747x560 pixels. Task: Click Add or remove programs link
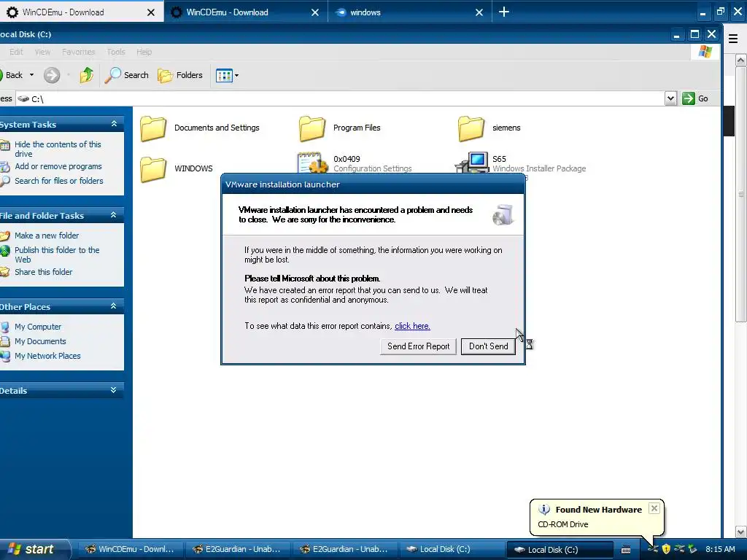tap(58, 166)
